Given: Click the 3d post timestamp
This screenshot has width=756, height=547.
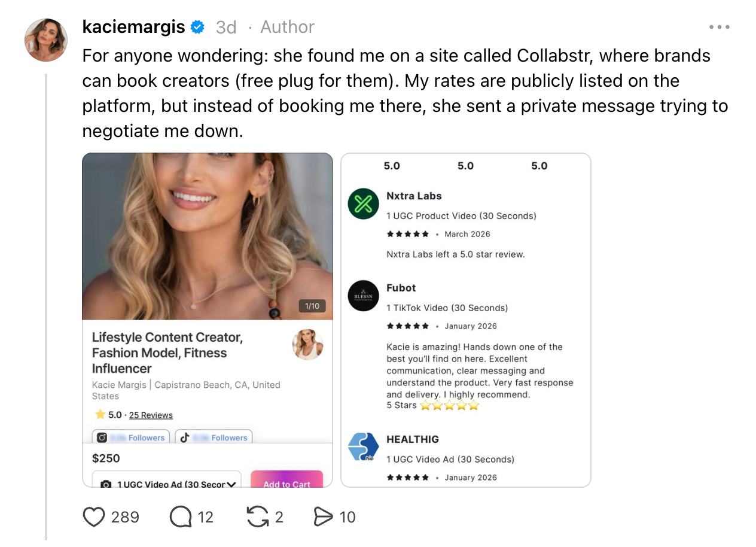Looking at the screenshot, I should (226, 27).
